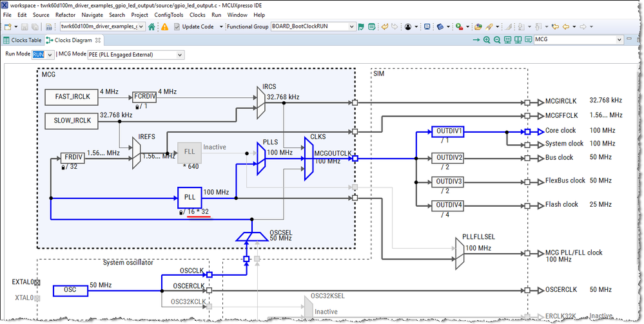Click the New file wizard icon
The height and width of the screenshot is (324, 644).
pos(7,26)
